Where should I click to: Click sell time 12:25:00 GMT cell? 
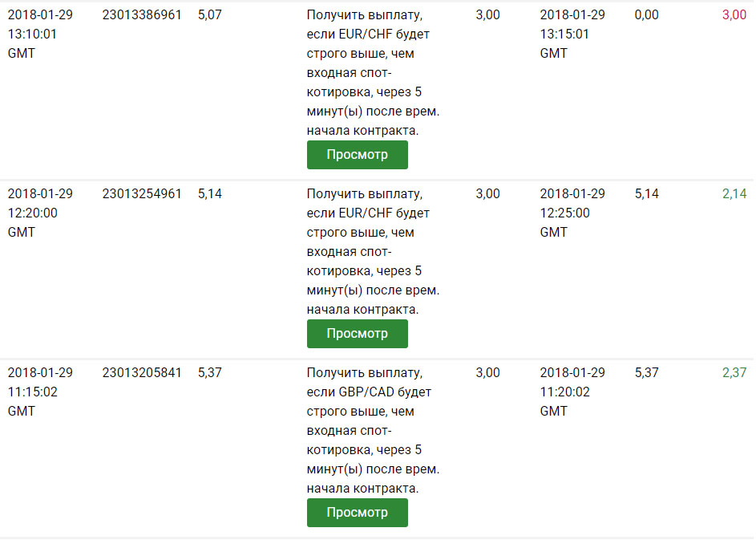[x=572, y=213]
